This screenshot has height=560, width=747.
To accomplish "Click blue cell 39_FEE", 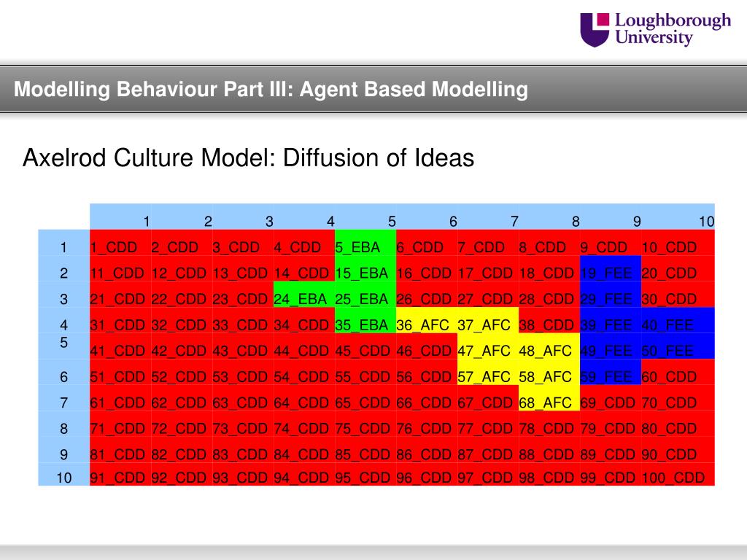I will 611,320.
